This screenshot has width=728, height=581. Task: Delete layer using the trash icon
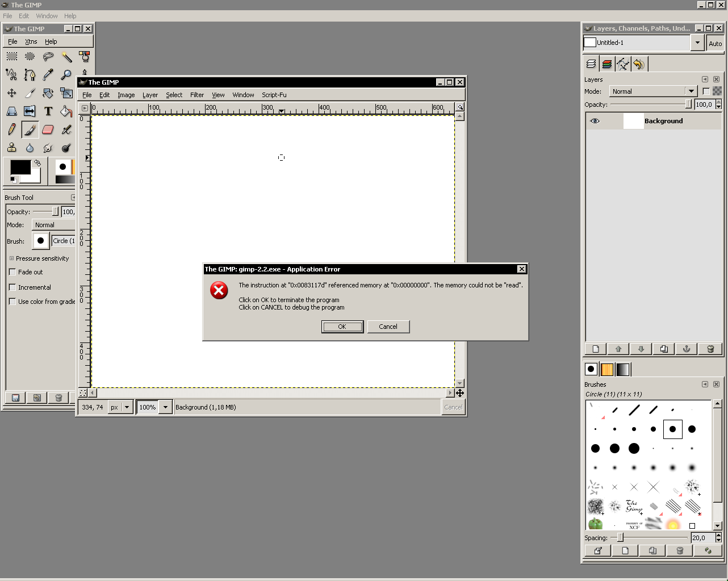[x=710, y=349]
